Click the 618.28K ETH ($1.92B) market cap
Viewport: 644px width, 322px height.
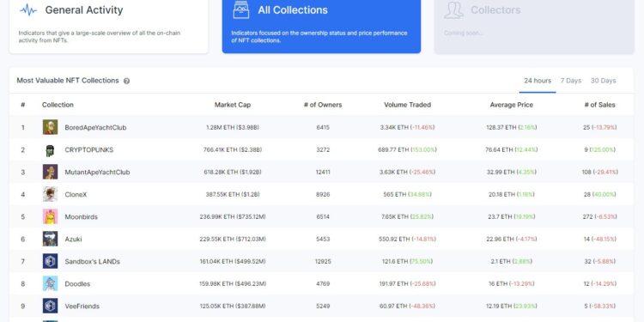pos(233,172)
